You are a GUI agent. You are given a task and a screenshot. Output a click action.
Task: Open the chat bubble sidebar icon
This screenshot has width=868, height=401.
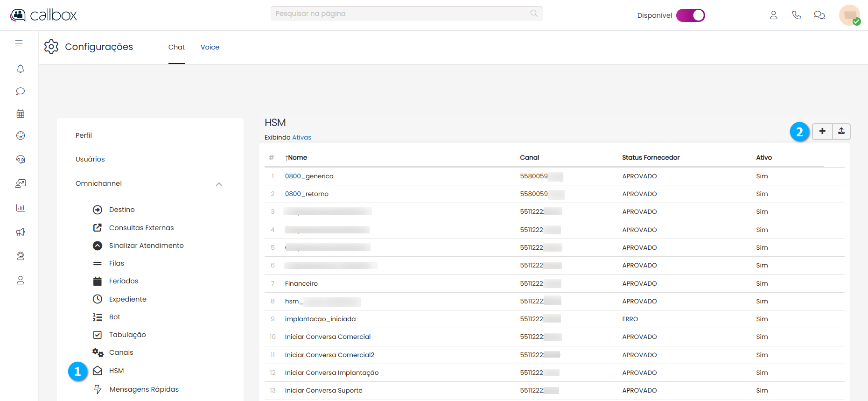20,91
